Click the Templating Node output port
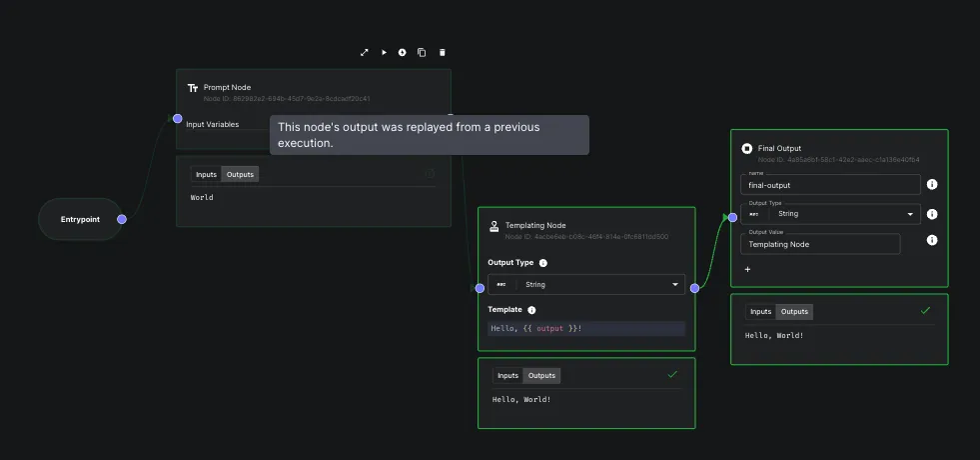Viewport: 980px width, 460px height. 694,289
